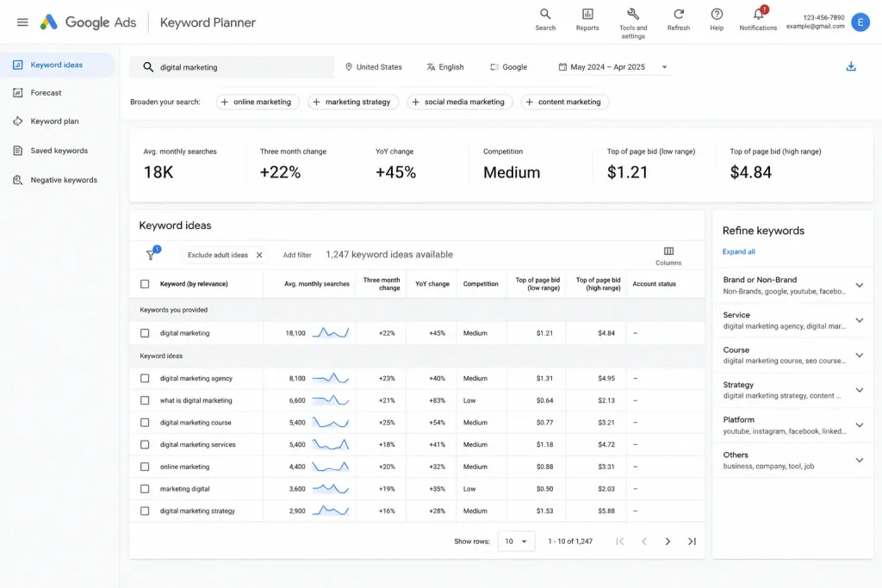Click the Google Ads logo
The height and width of the screenshot is (588, 882).
(x=88, y=22)
